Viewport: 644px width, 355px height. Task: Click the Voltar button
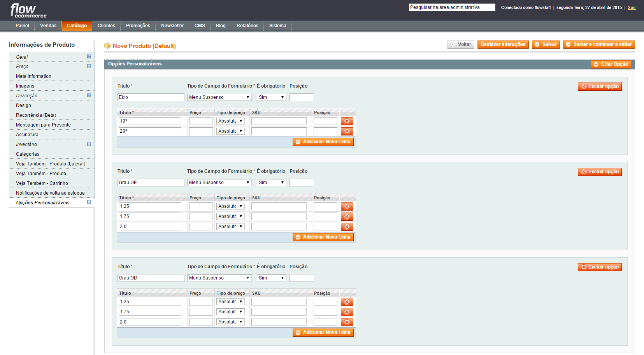[461, 44]
